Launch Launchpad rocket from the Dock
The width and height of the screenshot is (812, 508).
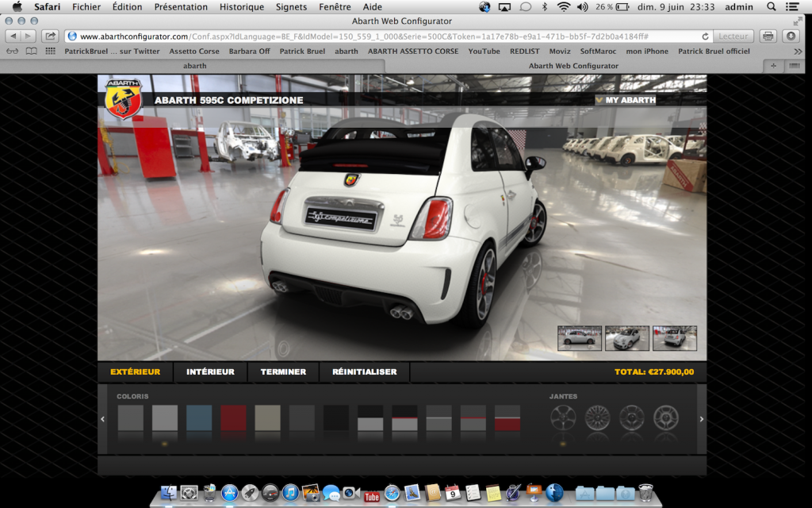250,492
